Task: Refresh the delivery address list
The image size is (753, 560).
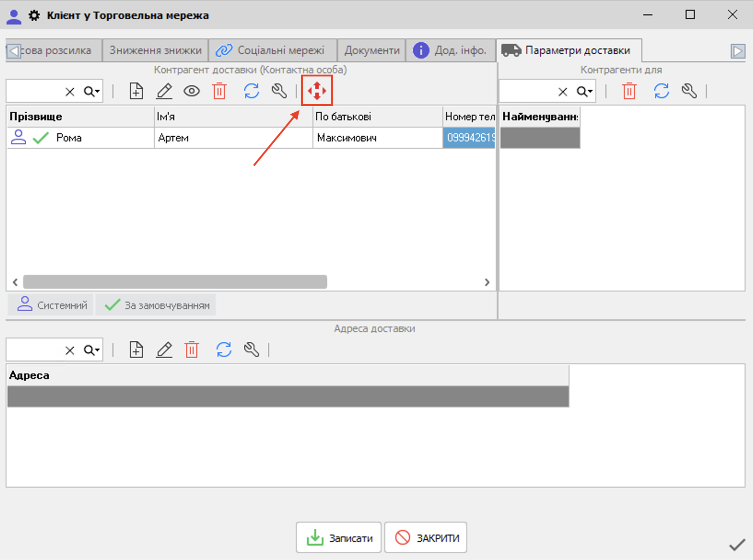Action: click(x=224, y=350)
